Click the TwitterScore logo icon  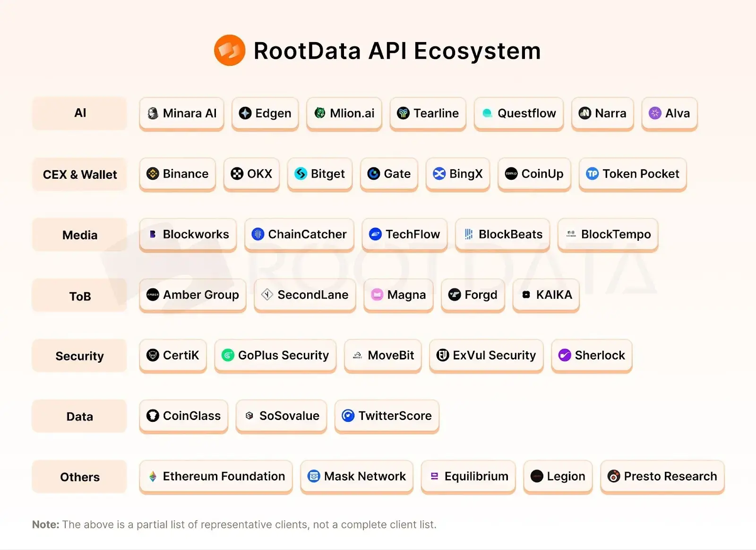tap(348, 416)
